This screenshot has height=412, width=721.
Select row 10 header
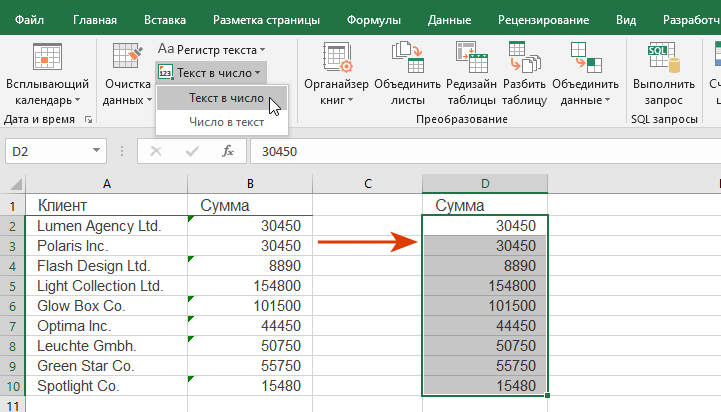tap(12, 386)
